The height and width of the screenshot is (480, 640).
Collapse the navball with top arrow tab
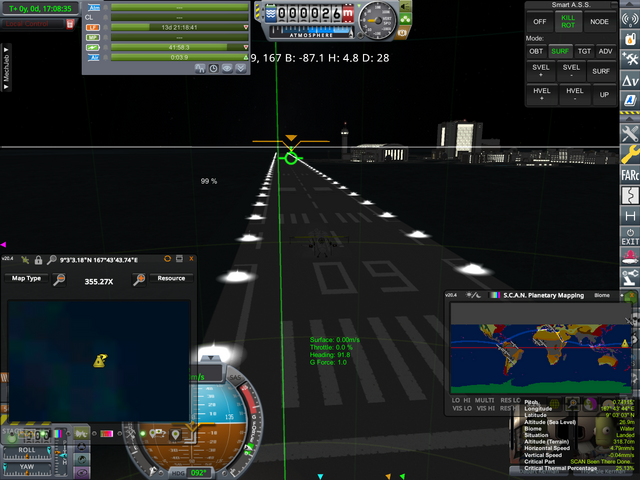211,358
